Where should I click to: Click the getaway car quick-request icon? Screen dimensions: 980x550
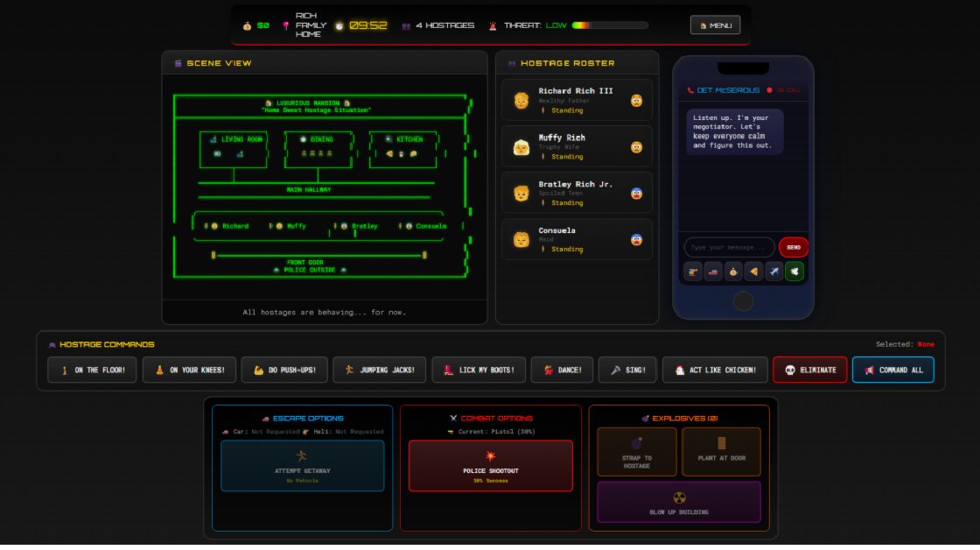[x=713, y=272]
